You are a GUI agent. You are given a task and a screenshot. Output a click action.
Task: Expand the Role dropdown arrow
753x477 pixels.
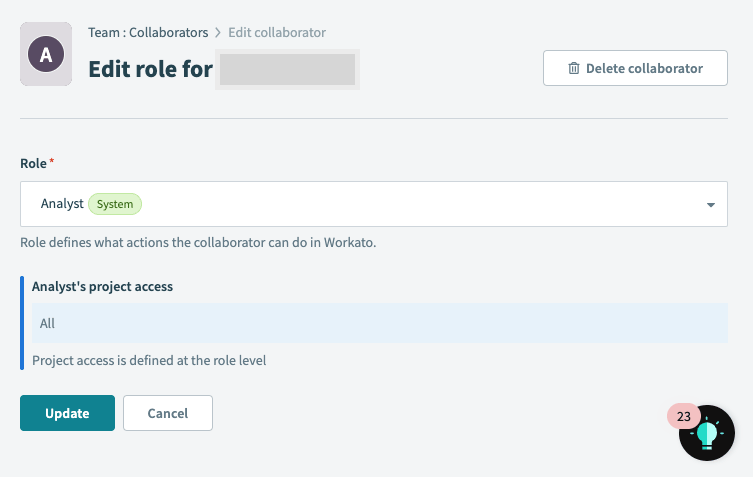click(711, 205)
